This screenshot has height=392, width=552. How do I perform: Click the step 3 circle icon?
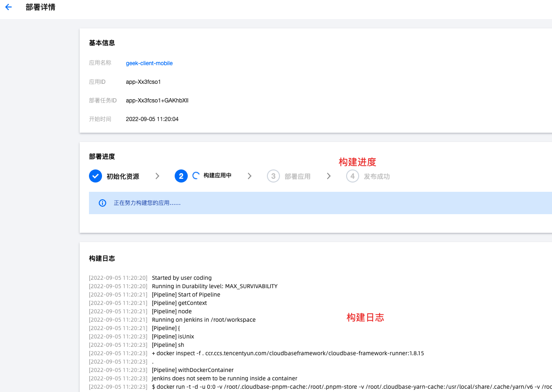(273, 176)
